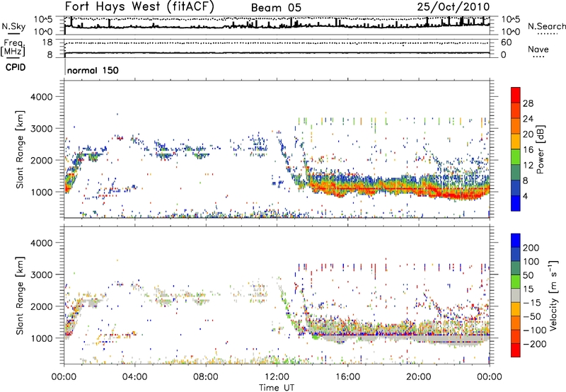Click the '18' frequency axis tick
This screenshot has height=392, width=566.
point(47,42)
